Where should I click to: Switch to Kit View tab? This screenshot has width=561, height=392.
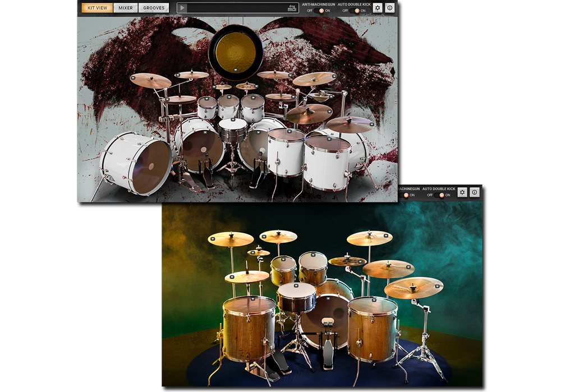click(97, 8)
